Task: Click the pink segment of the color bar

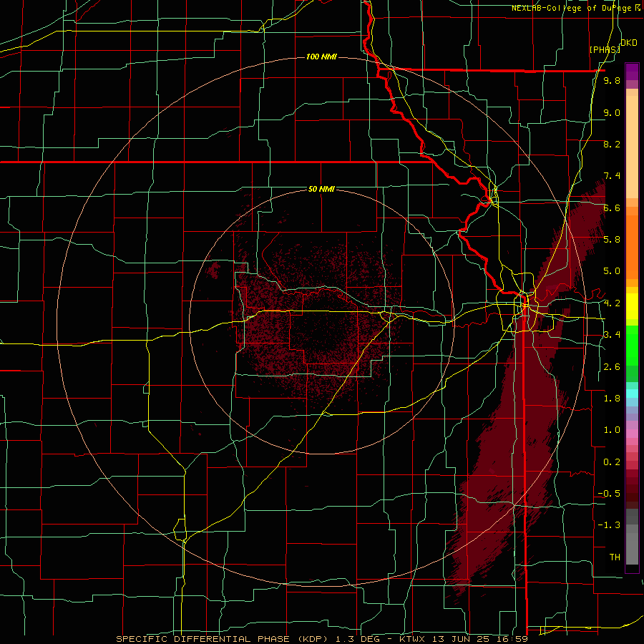Action: coord(632,433)
